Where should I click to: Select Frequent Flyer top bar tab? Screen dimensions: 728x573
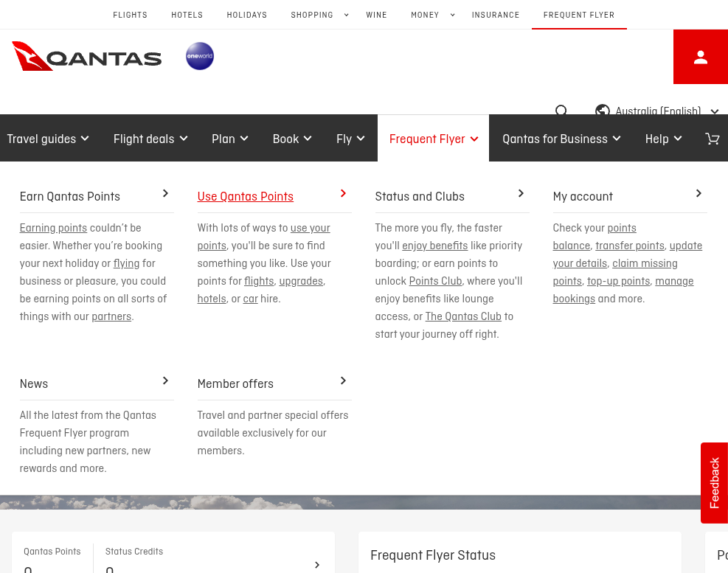(579, 15)
